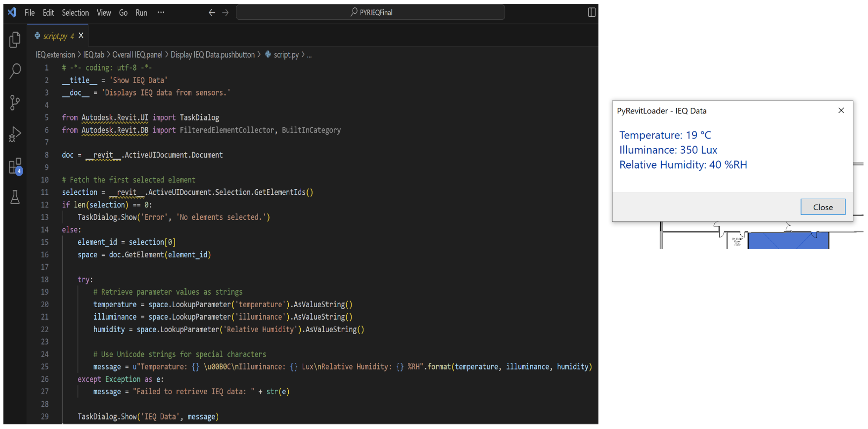Click GetElementIds() on line 11

point(284,192)
